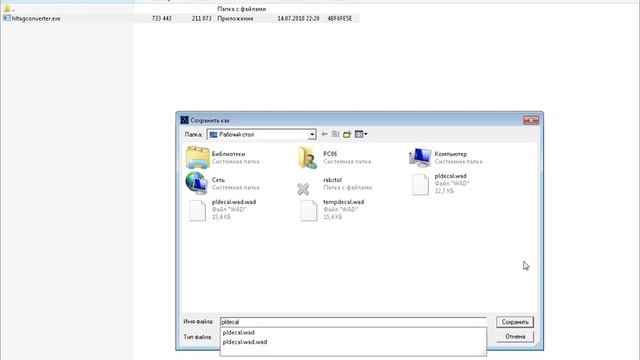The width and height of the screenshot is (640, 360).
Task: Go up one folder level icon
Action: (336, 134)
